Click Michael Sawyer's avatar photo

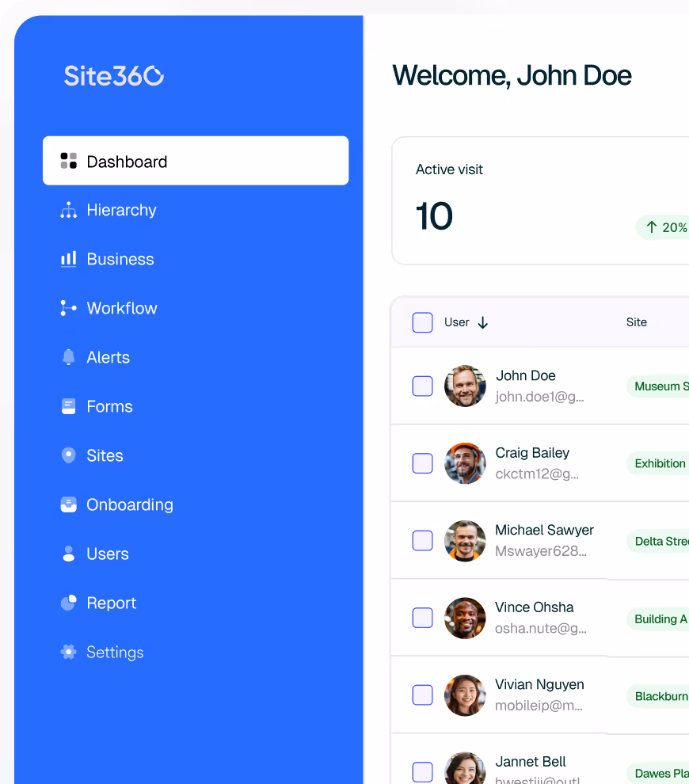click(465, 541)
